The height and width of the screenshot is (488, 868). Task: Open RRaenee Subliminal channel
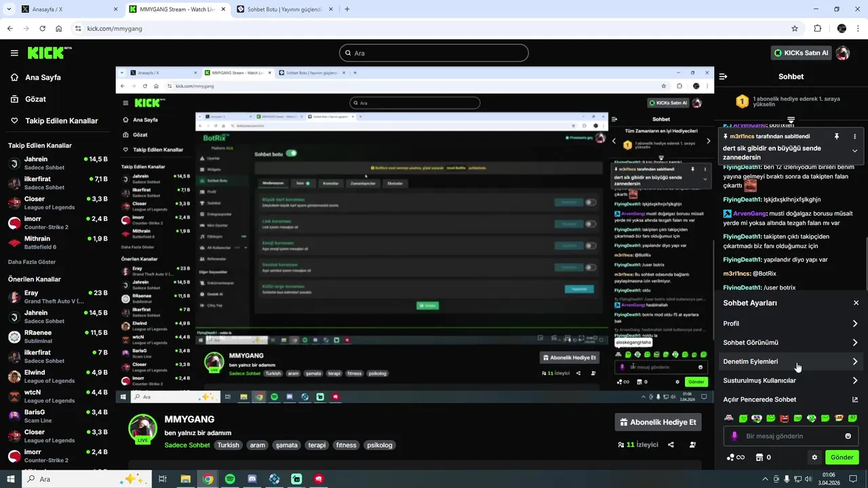[58, 337]
